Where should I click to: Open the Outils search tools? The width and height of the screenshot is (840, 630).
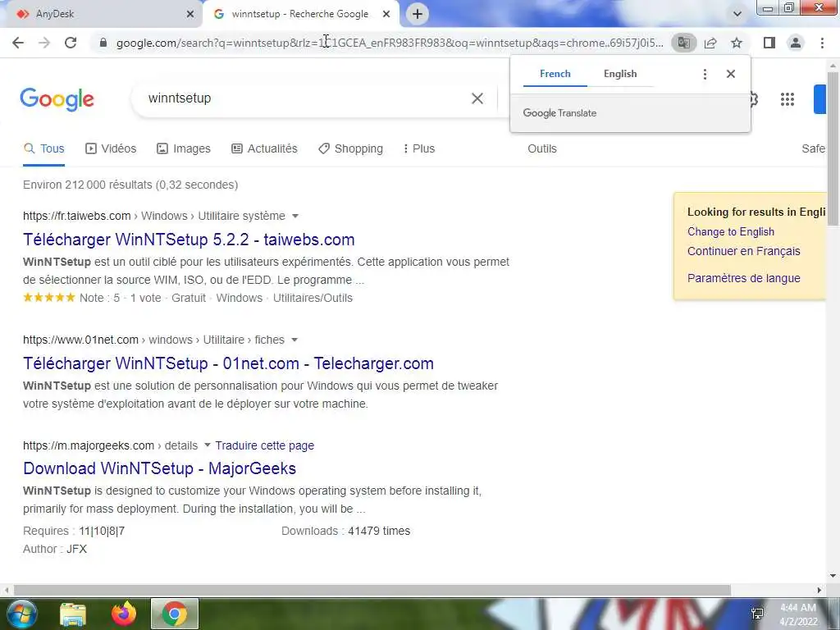click(x=542, y=149)
